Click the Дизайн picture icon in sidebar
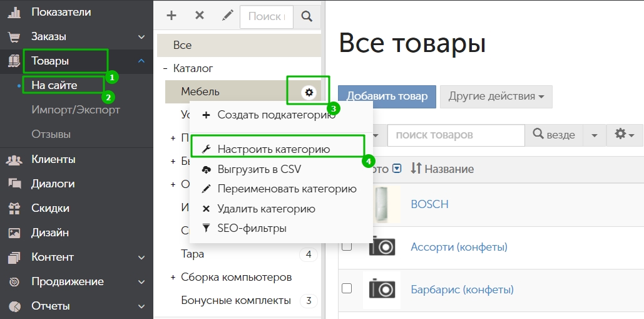Viewport: 644px width, 319px height. [x=14, y=233]
